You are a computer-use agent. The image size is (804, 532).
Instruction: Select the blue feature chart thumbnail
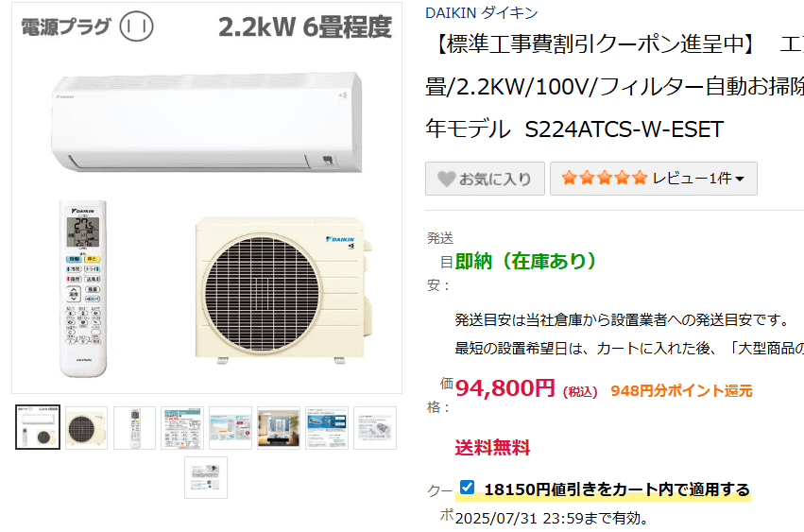pos(327,428)
